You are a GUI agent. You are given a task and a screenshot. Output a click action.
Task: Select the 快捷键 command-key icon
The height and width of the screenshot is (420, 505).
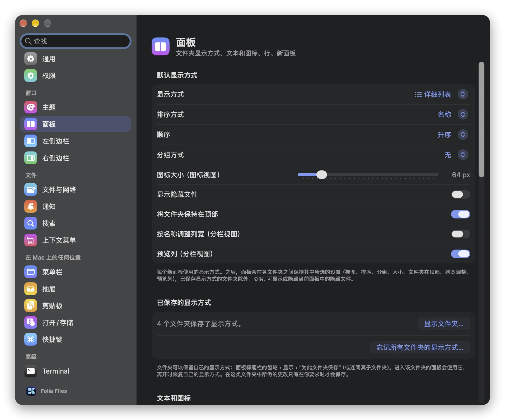point(31,340)
